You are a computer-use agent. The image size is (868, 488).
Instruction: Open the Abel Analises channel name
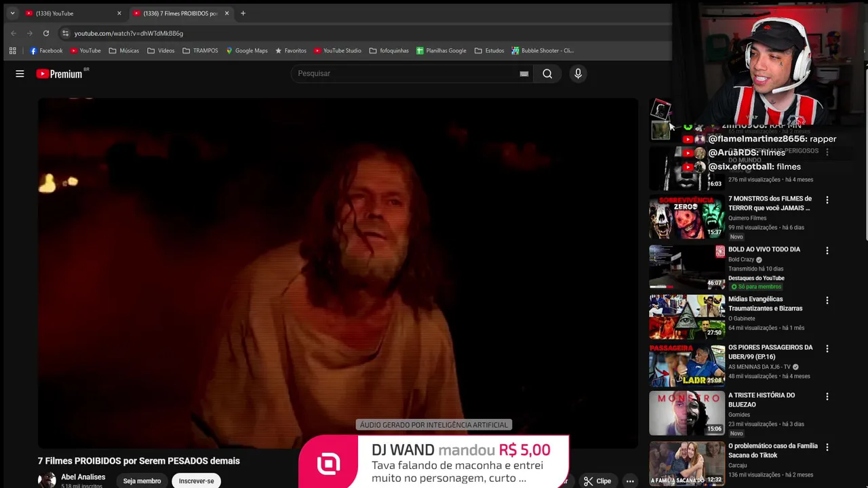pyautogui.click(x=83, y=477)
